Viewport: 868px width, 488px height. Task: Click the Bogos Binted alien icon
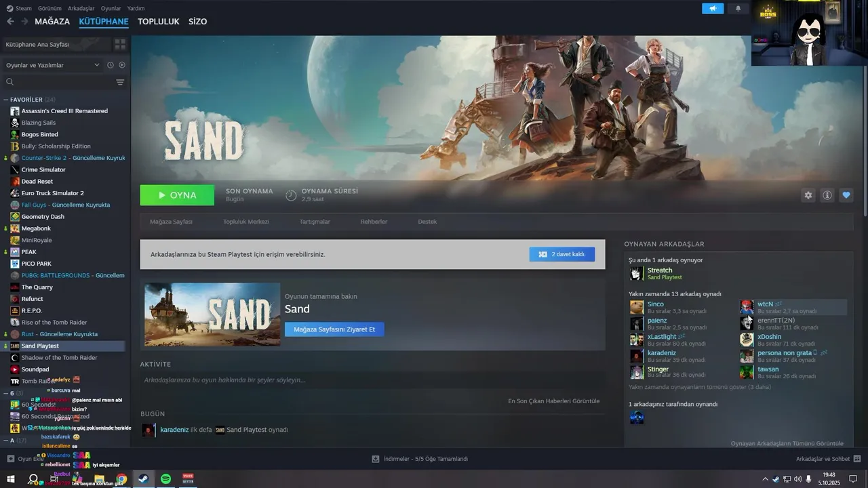click(x=15, y=134)
